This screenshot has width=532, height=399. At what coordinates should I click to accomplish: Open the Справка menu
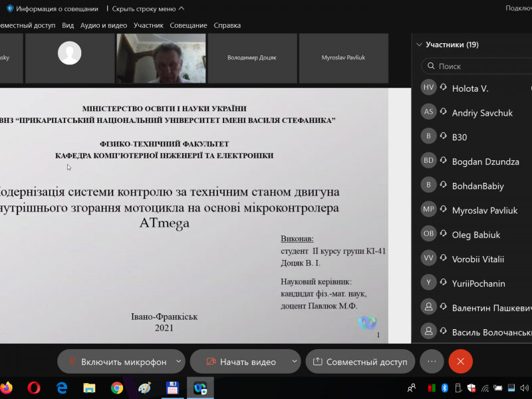227,25
